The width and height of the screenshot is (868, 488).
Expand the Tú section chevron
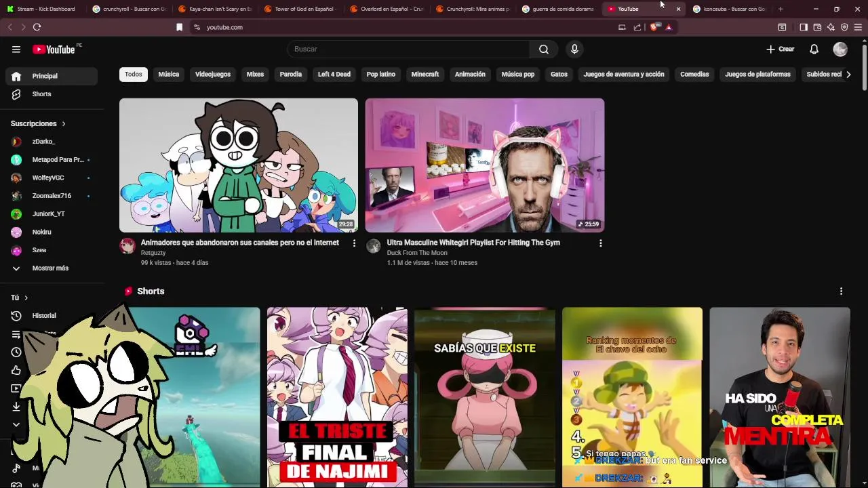tap(26, 298)
